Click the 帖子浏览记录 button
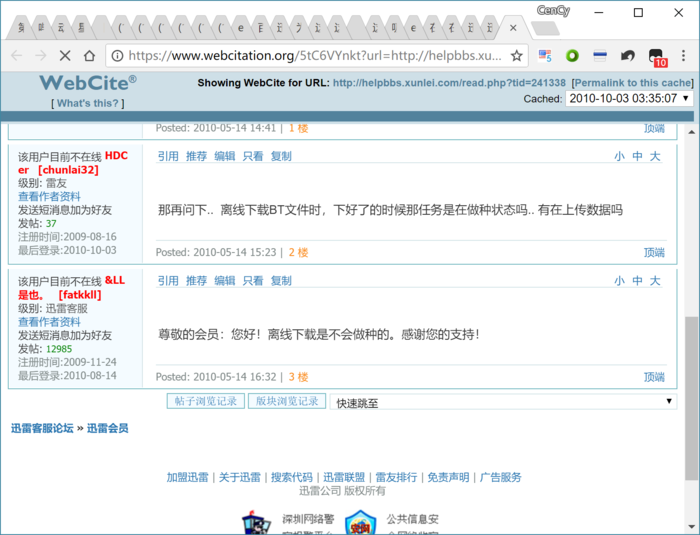Image resolution: width=700 pixels, height=535 pixels. point(206,401)
